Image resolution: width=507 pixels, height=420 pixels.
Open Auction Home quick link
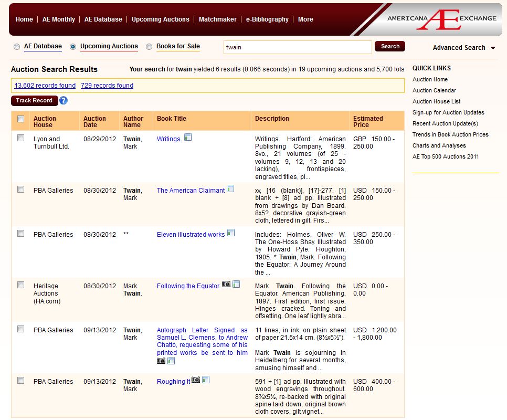(x=430, y=79)
